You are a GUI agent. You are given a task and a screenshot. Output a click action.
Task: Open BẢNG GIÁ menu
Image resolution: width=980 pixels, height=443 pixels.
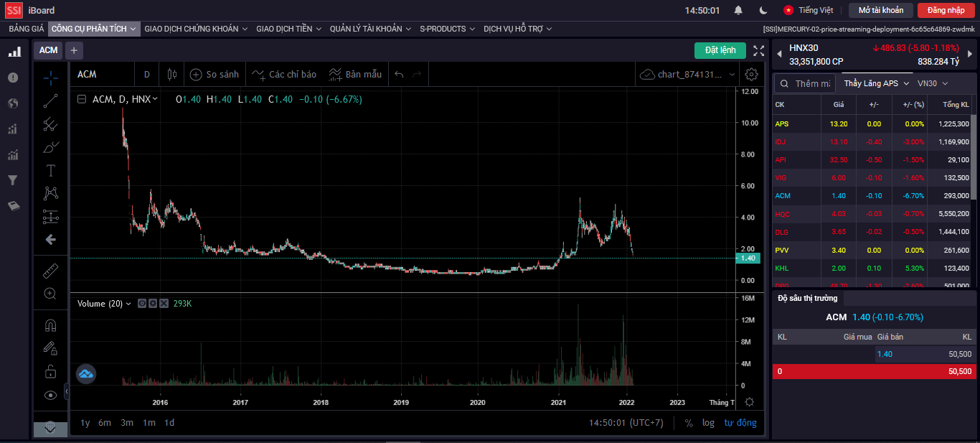[27, 29]
